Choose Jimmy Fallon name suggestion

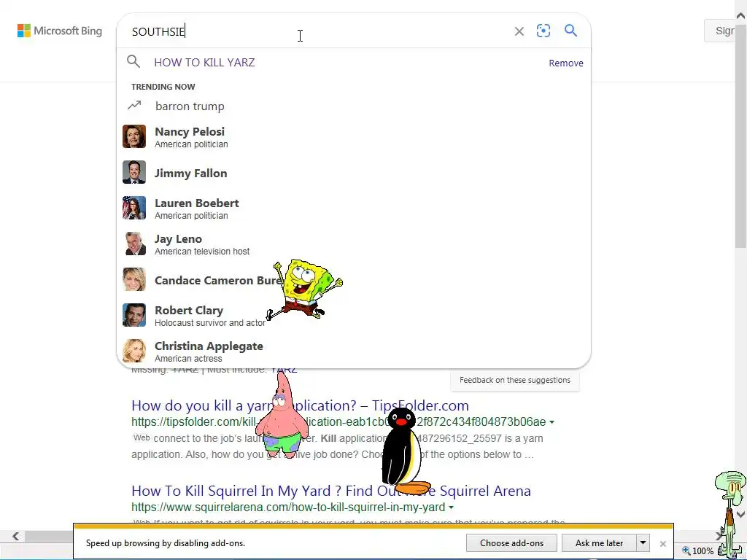coord(190,173)
